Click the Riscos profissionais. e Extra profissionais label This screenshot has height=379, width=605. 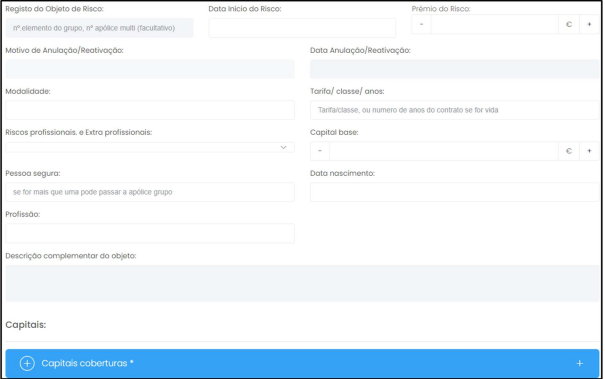click(x=79, y=132)
